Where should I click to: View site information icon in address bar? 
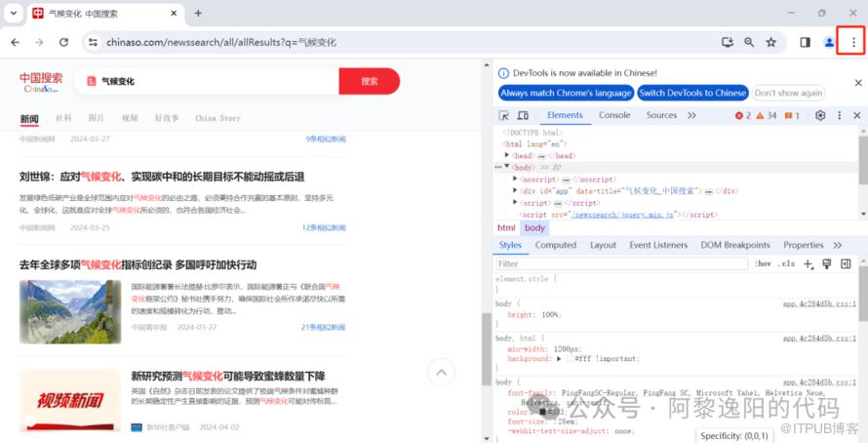[x=93, y=42]
